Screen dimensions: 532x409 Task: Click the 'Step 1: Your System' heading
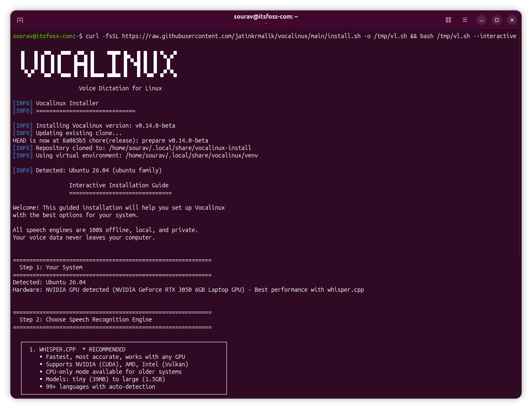(x=51, y=267)
